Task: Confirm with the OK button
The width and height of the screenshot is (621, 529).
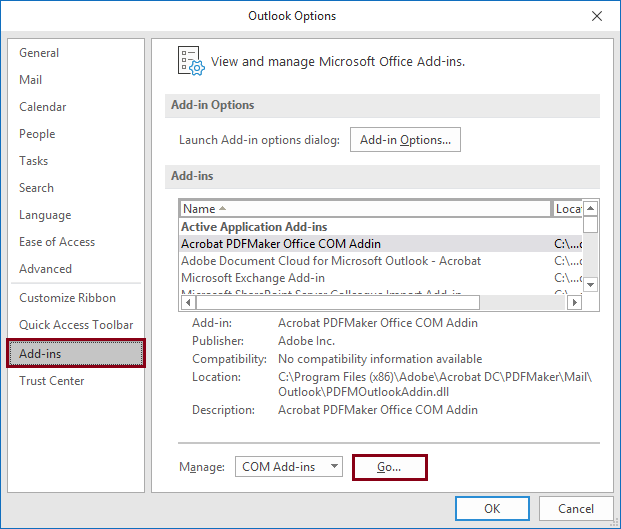Action: (x=492, y=508)
